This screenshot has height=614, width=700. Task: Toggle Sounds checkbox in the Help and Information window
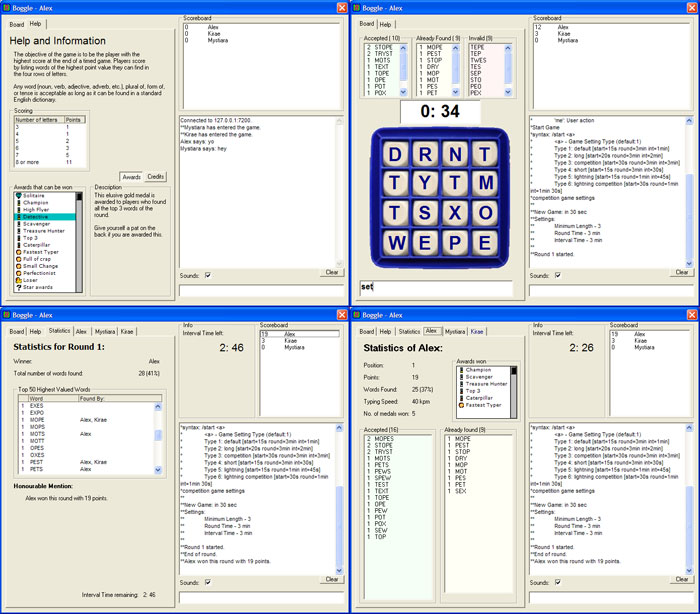pyautogui.click(x=207, y=275)
